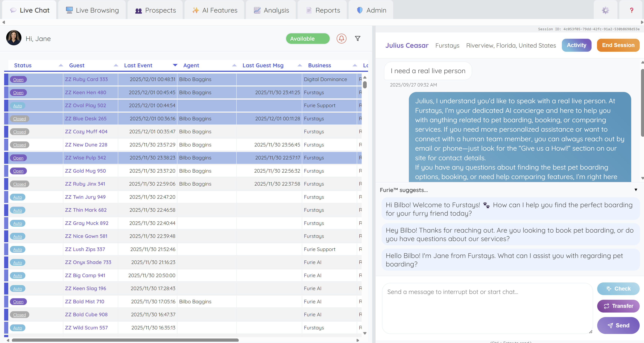Click the notification bell icon
This screenshot has height=343, width=644.
341,39
